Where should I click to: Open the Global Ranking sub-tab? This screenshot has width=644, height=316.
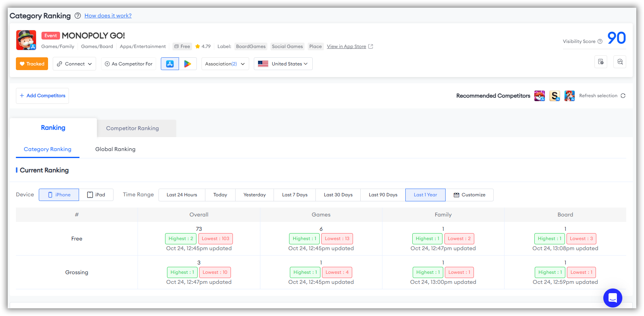point(115,149)
